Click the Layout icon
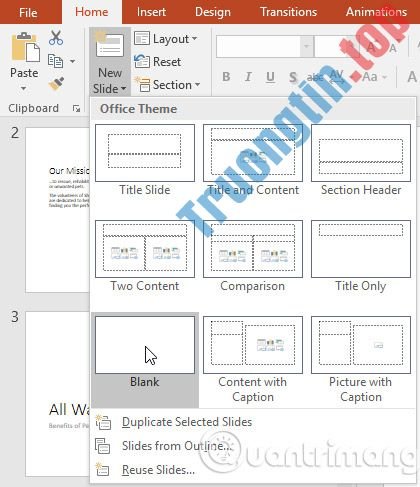Viewport: 420px width, 487px height. click(142, 39)
